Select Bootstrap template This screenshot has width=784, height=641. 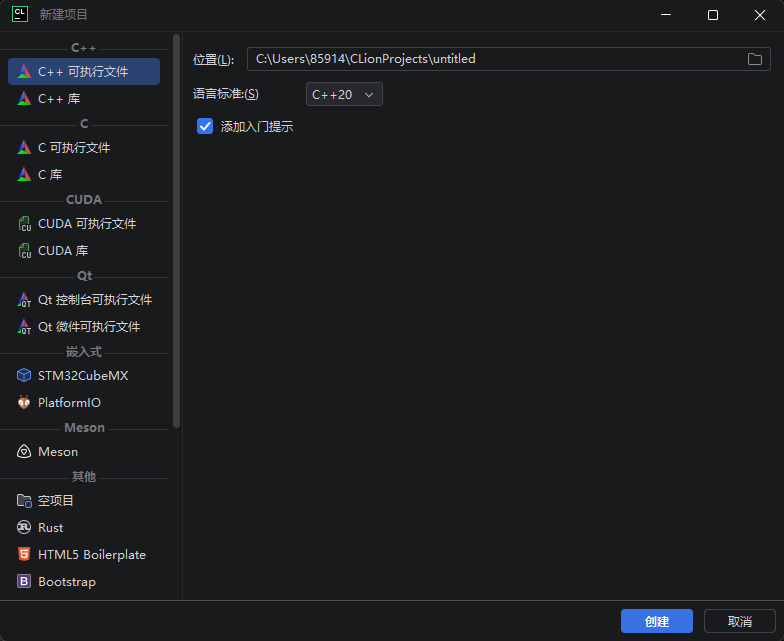[x=84, y=582]
